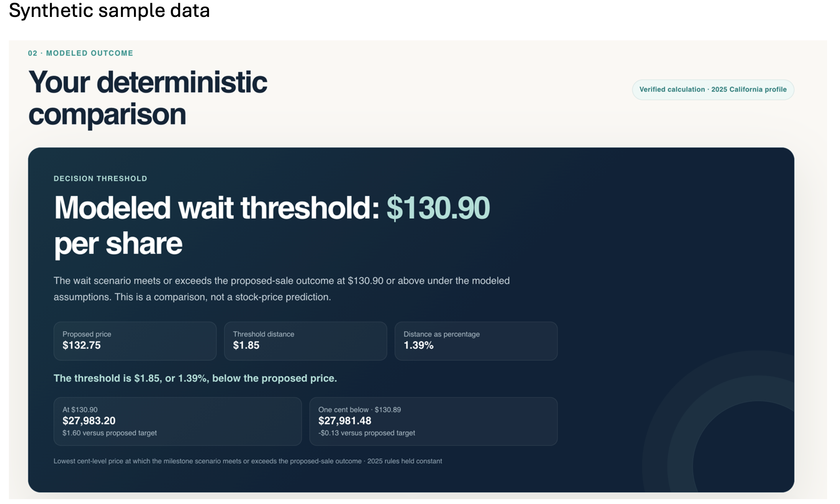The width and height of the screenshot is (840, 504).
Task: Click the threshold is $1.85 below summary line
Action: [195, 378]
